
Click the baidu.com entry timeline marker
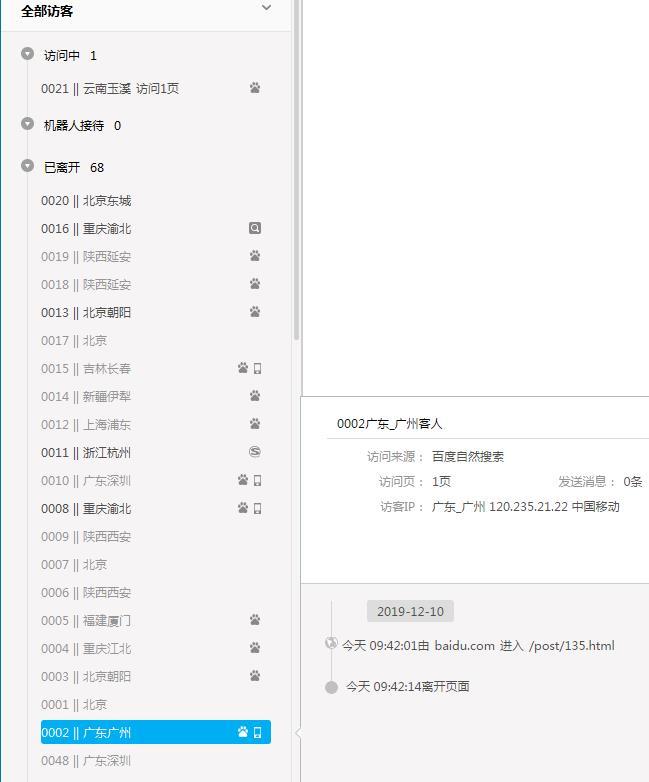pos(331,643)
